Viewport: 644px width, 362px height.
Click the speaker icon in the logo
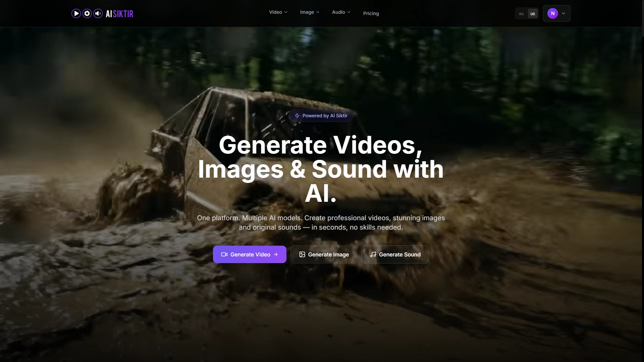pos(98,13)
